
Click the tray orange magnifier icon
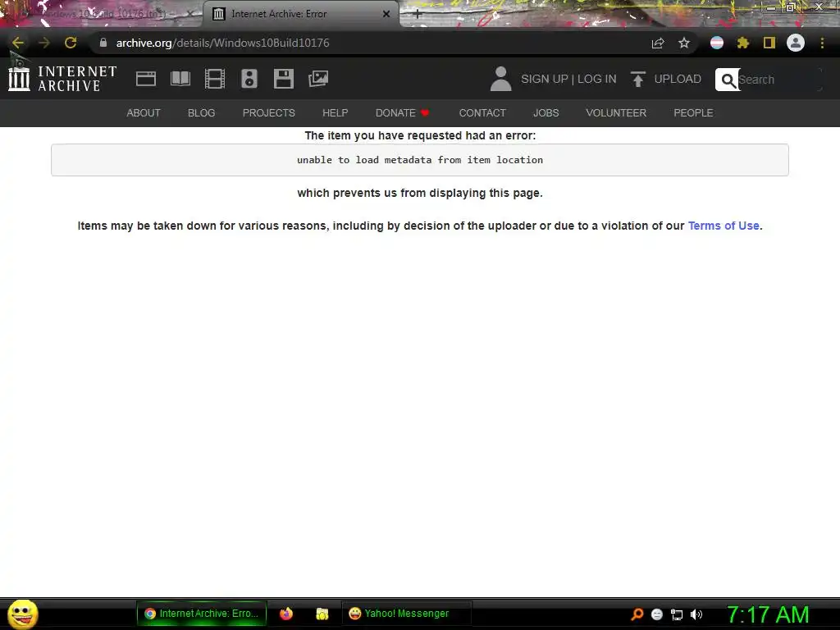637,614
